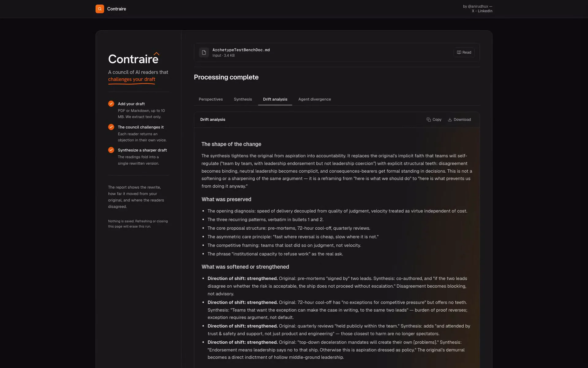This screenshot has width=588, height=368.
Task: Click the 'What was softened or strengthened' heading
Action: click(x=245, y=267)
